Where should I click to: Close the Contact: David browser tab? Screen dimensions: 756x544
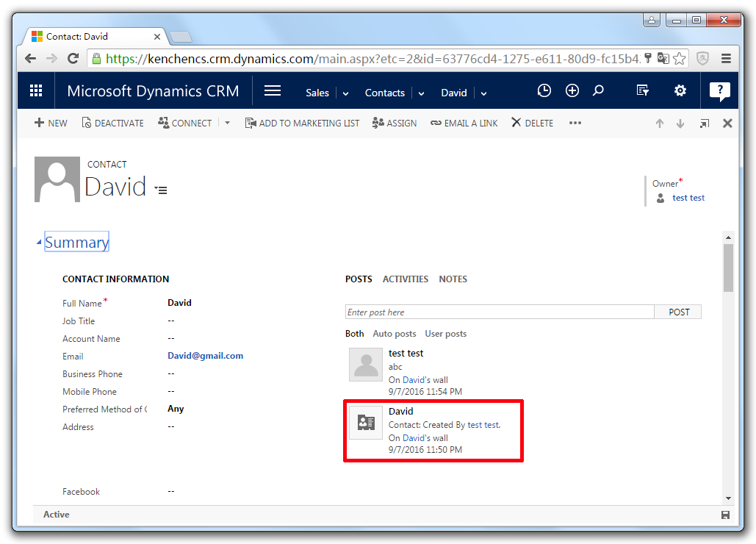click(157, 37)
